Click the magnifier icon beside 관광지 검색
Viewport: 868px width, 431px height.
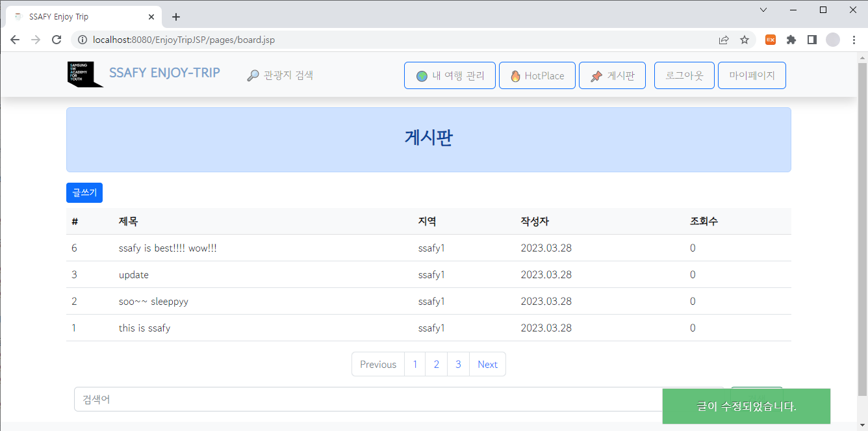(253, 75)
